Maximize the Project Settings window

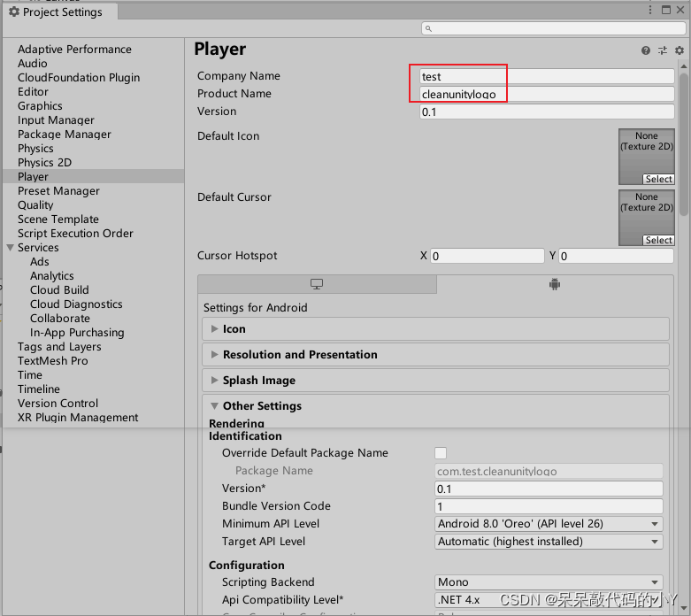666,10
